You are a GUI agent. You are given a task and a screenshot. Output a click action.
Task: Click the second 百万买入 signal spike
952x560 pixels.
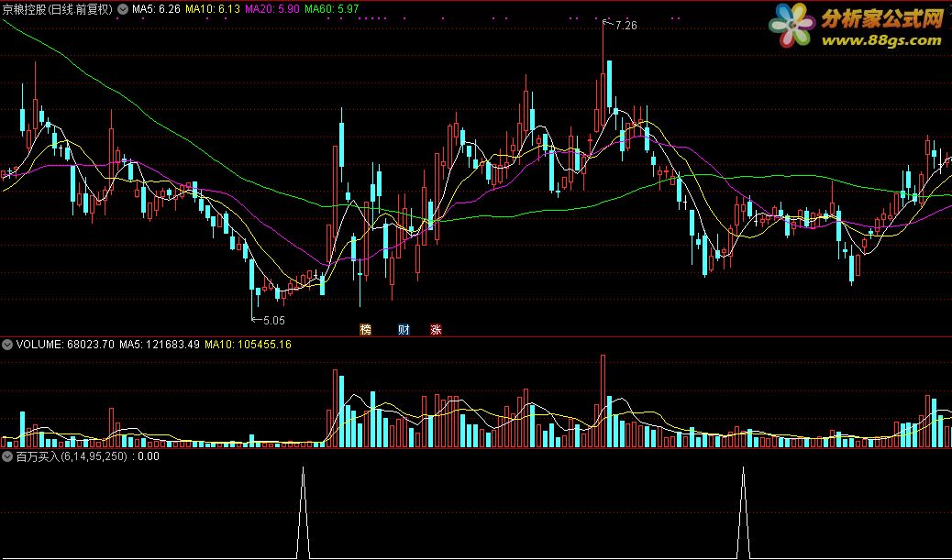(743, 512)
